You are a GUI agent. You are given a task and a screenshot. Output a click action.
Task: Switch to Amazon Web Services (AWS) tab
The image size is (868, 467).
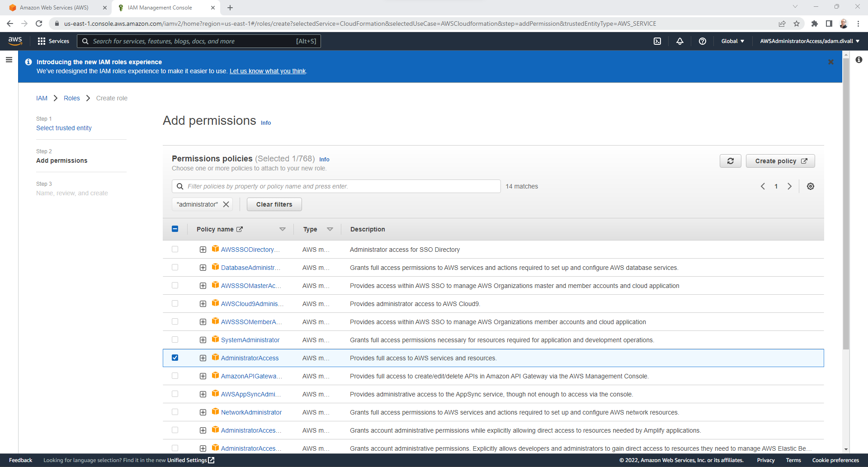(54, 8)
